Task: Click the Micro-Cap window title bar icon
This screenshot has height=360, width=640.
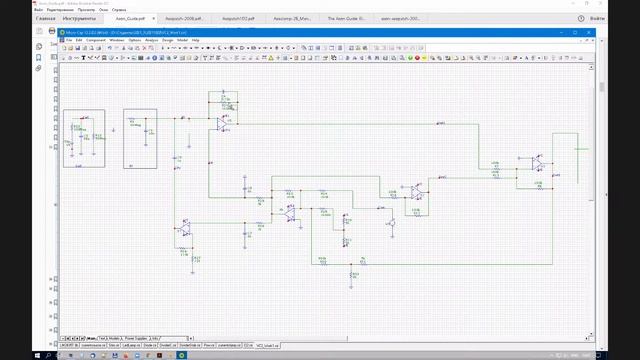Action: pos(62,33)
